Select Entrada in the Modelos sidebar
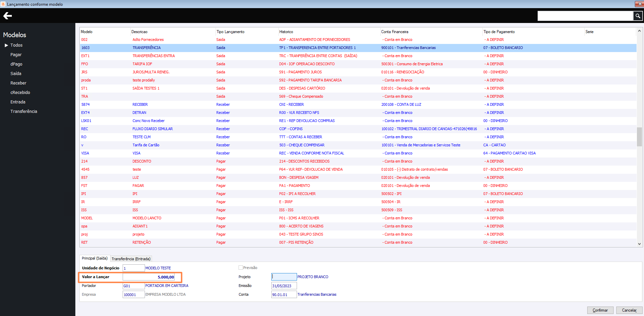644x316 pixels. point(18,102)
